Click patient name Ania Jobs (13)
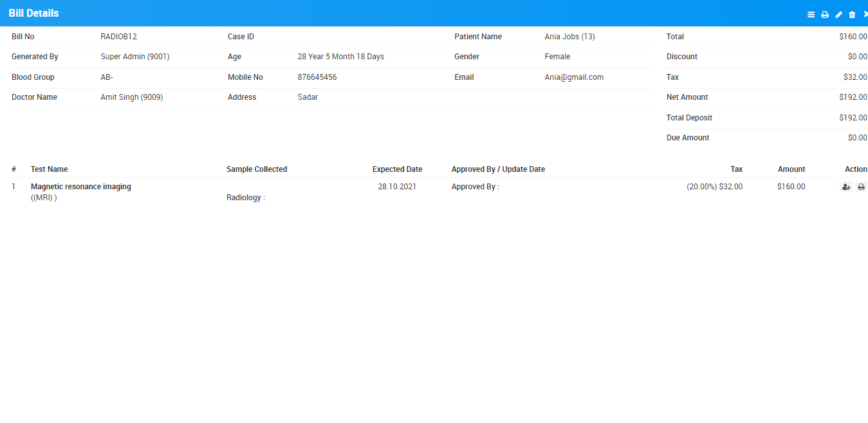868x423 pixels. point(569,37)
